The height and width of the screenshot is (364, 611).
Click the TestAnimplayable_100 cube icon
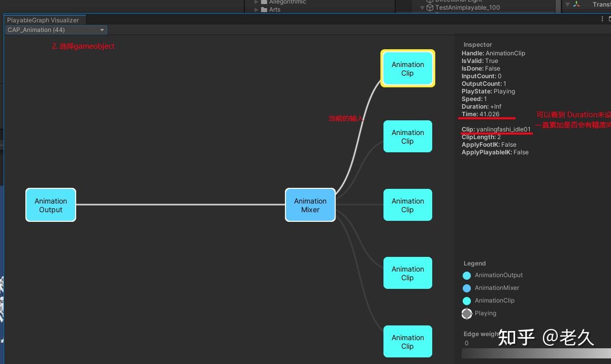(x=429, y=8)
